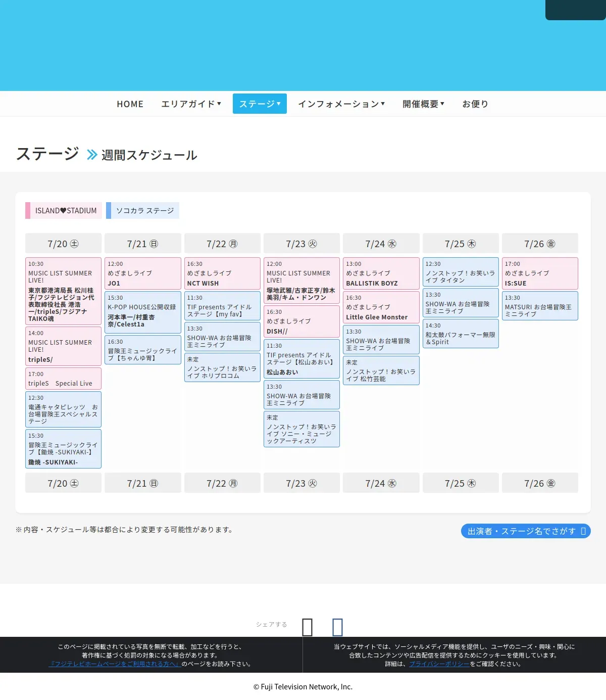The image size is (606, 700).
Task: Click 出演者・ステージ名でさがす button
Action: click(526, 531)
